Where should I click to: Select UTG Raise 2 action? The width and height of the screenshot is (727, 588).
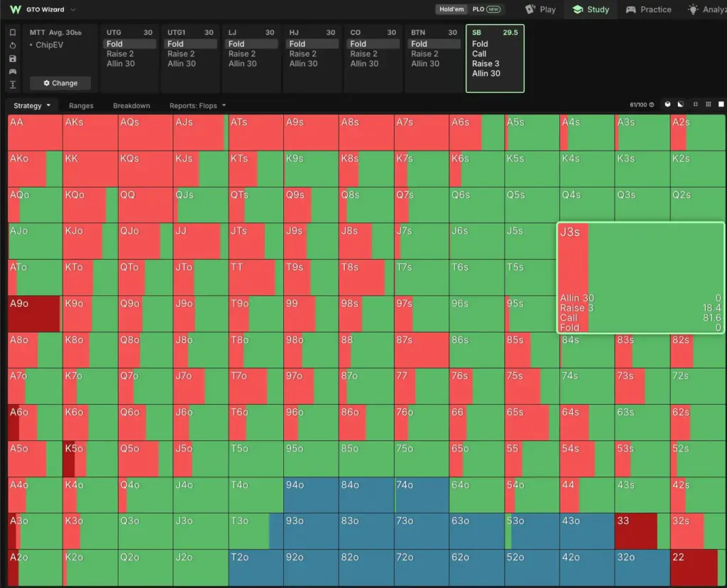click(120, 54)
